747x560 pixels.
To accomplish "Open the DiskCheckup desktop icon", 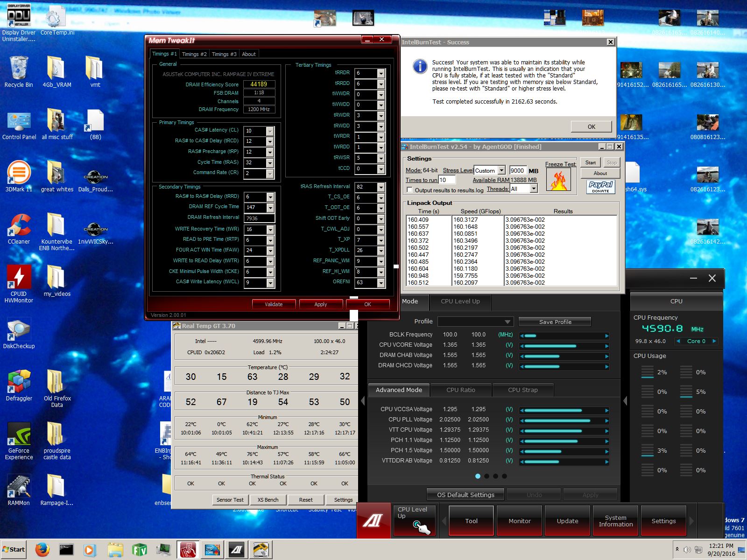I will click(x=19, y=333).
